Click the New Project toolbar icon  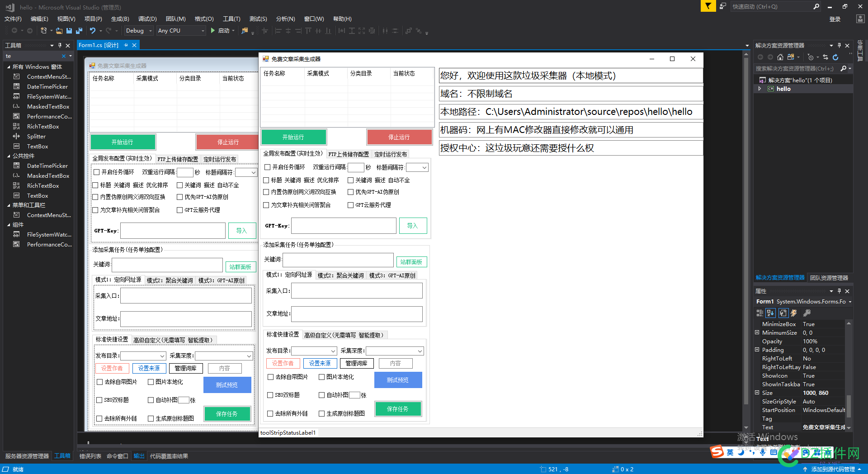tap(44, 31)
